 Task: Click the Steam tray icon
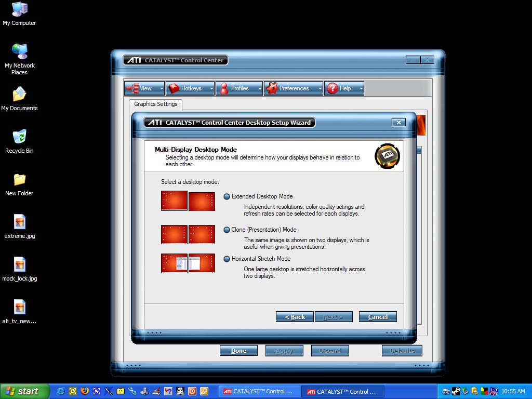[x=456, y=392]
